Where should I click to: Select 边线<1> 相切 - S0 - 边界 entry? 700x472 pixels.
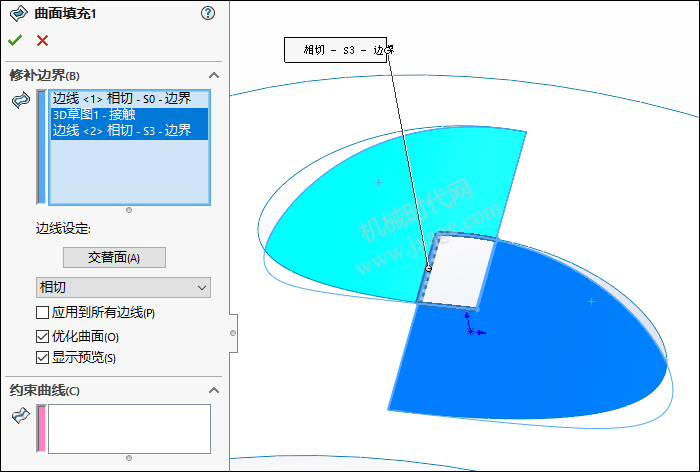click(x=129, y=98)
